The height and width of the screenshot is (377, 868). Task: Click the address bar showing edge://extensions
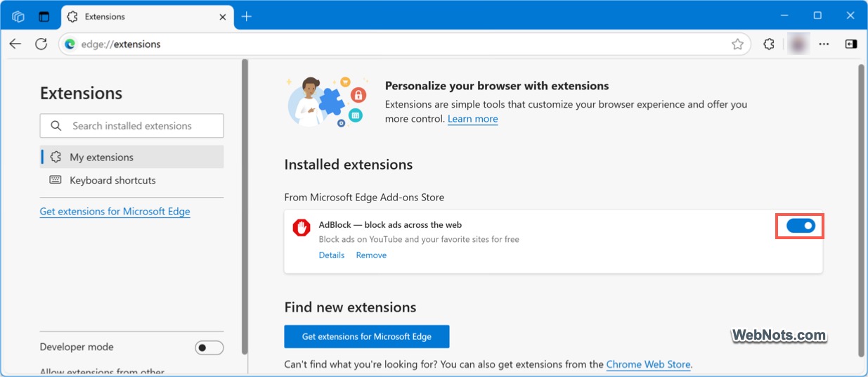(404, 44)
